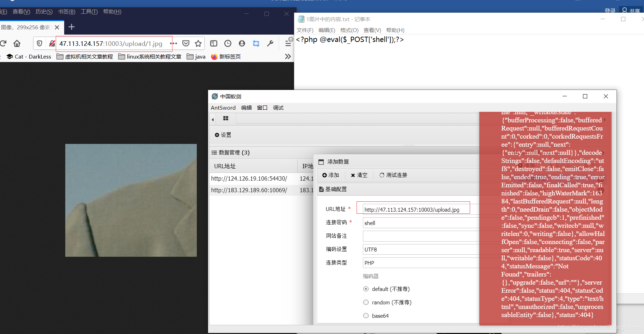Open 编码设置 UTF8 dropdown
The image size is (644, 334).
pyautogui.click(x=421, y=249)
